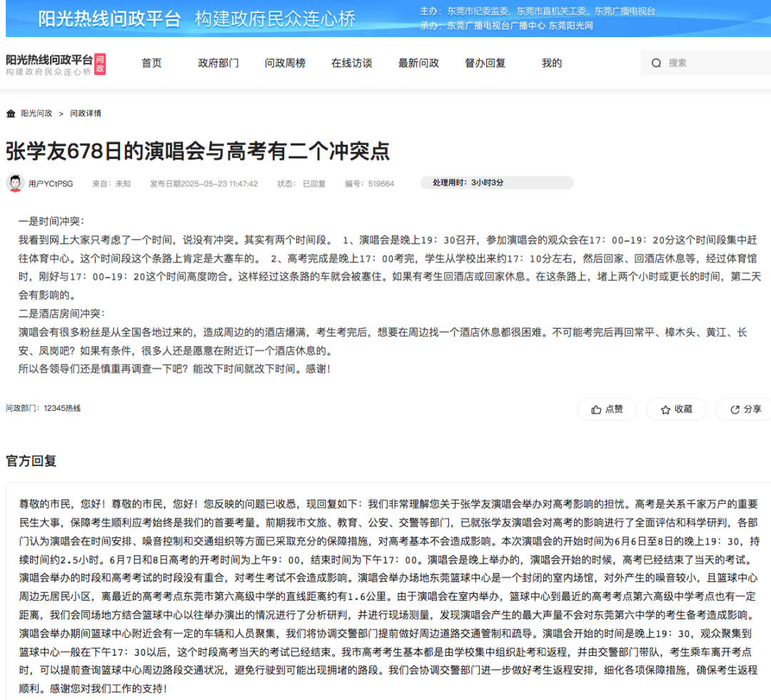Click the 一是时间冲突: line
The image size is (771, 700).
tap(51, 222)
